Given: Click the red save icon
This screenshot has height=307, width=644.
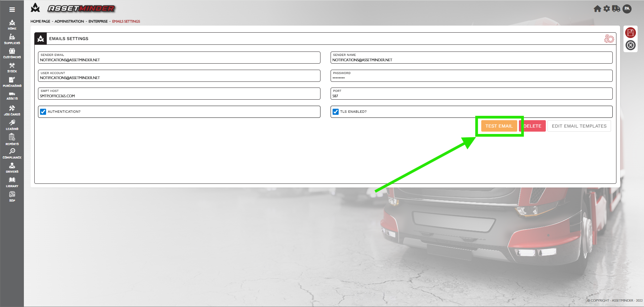Looking at the screenshot, I should pyautogui.click(x=630, y=33).
